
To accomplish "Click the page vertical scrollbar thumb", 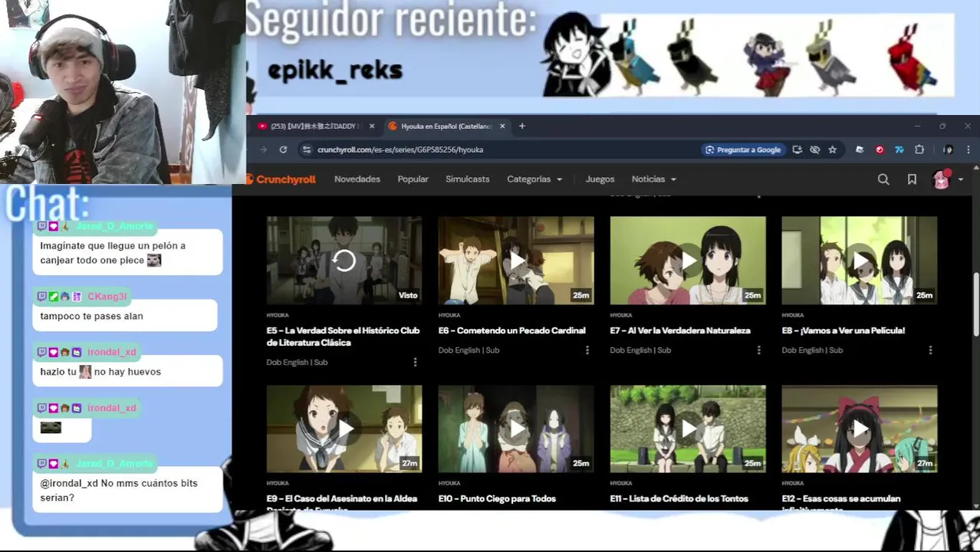I will 976,304.
